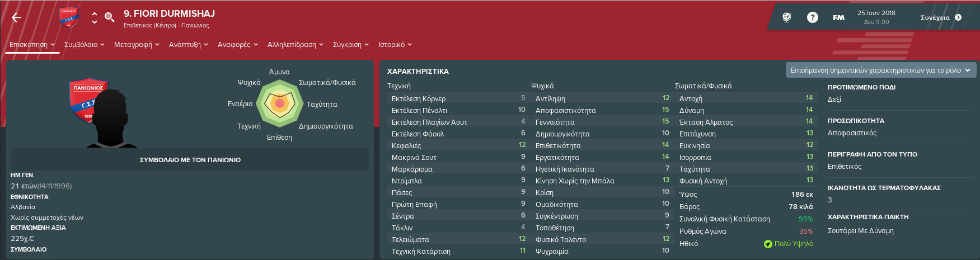Click the Συνέχεια continue button
This screenshot has height=260, width=980.
(941, 17)
